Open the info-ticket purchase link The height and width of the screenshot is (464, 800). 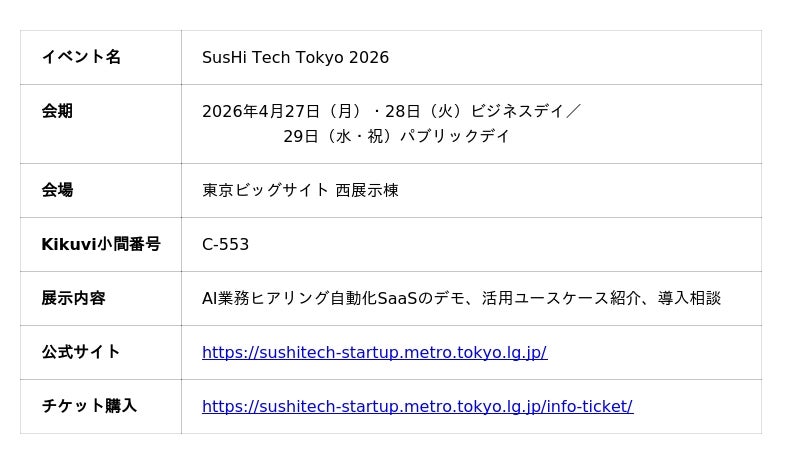[417, 406]
